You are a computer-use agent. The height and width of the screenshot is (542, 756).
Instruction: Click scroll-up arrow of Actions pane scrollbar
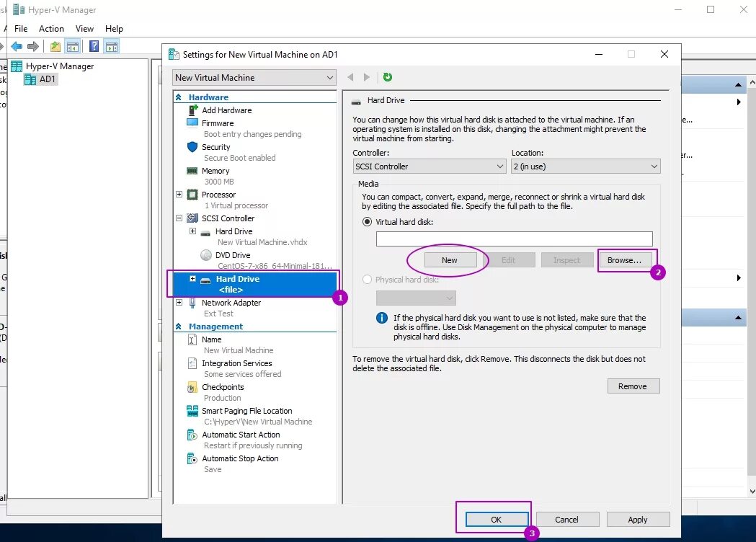pos(752,82)
